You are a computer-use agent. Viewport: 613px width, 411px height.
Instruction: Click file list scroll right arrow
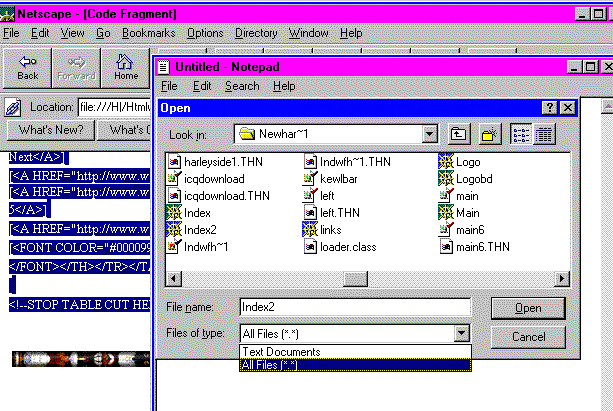pos(561,278)
